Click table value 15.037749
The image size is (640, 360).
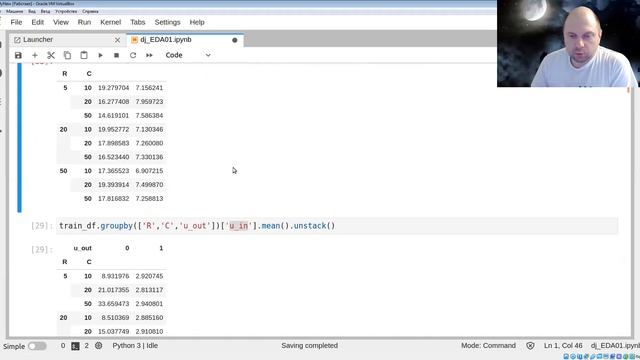[113, 332]
